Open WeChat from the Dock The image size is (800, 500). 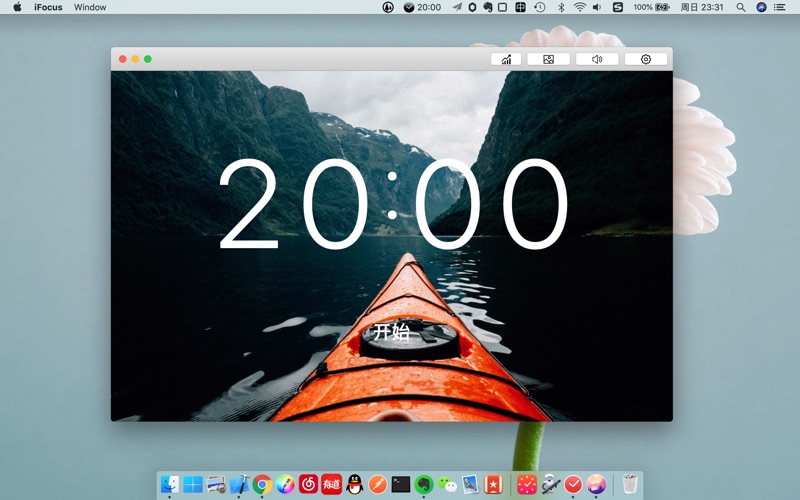point(447,484)
